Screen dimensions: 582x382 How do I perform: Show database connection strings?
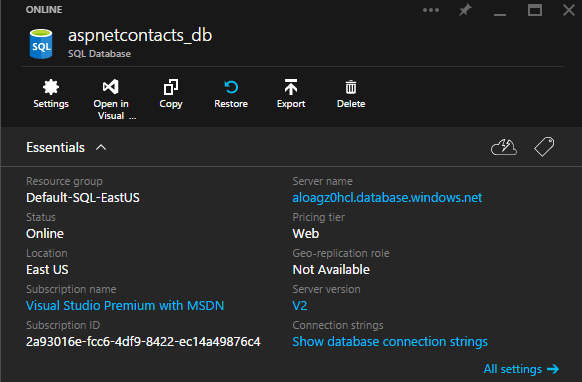pos(390,342)
